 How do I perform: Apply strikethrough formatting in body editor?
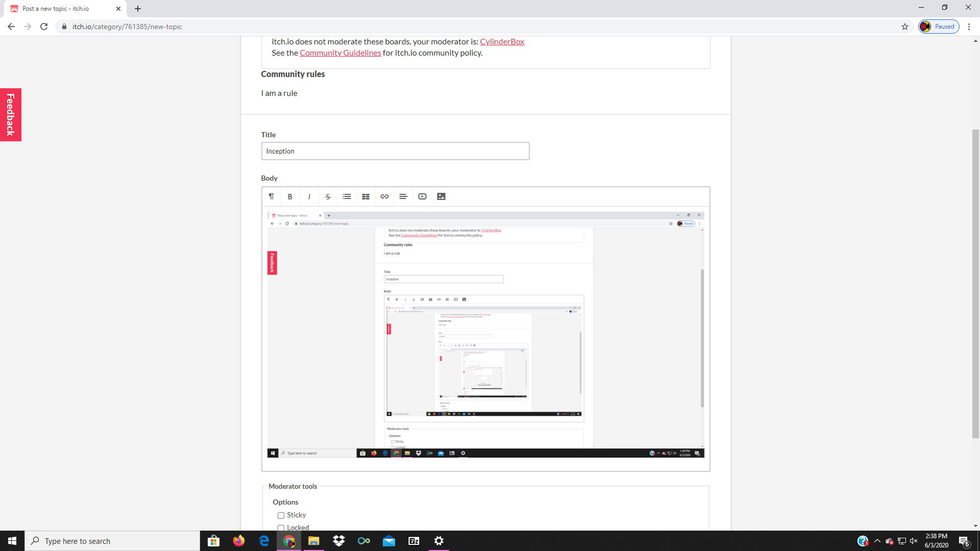(328, 196)
